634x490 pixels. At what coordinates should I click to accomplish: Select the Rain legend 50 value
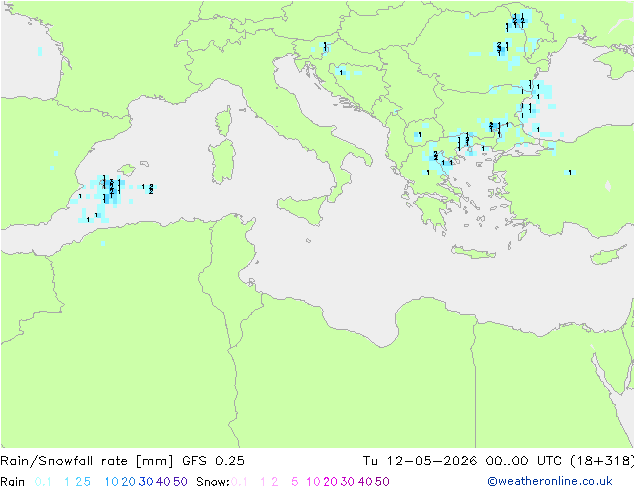pyautogui.click(x=180, y=482)
